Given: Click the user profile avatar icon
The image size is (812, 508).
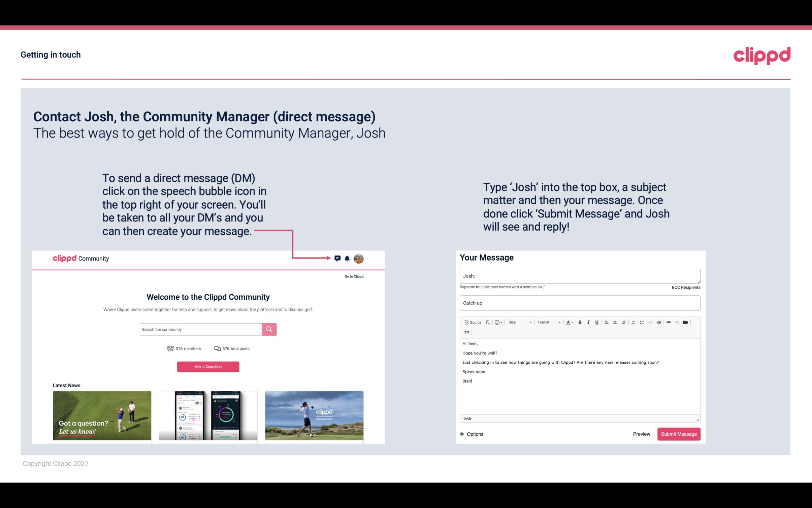Looking at the screenshot, I should 359,258.
